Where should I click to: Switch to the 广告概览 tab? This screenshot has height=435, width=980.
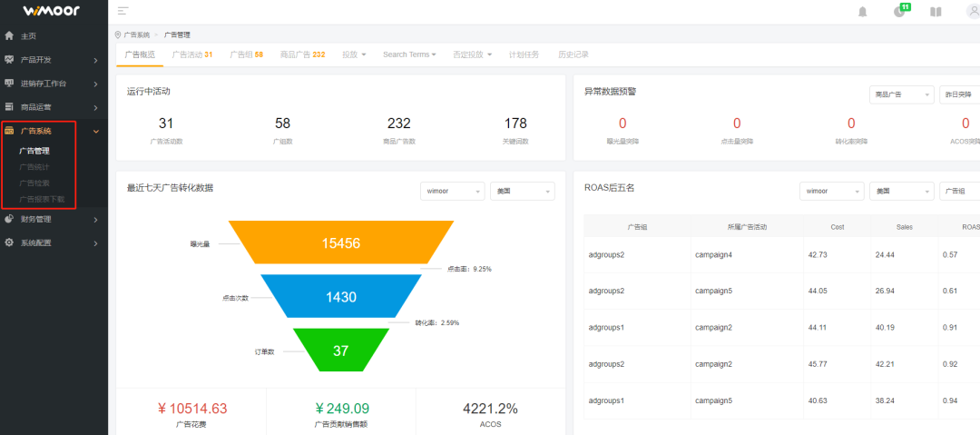[140, 54]
